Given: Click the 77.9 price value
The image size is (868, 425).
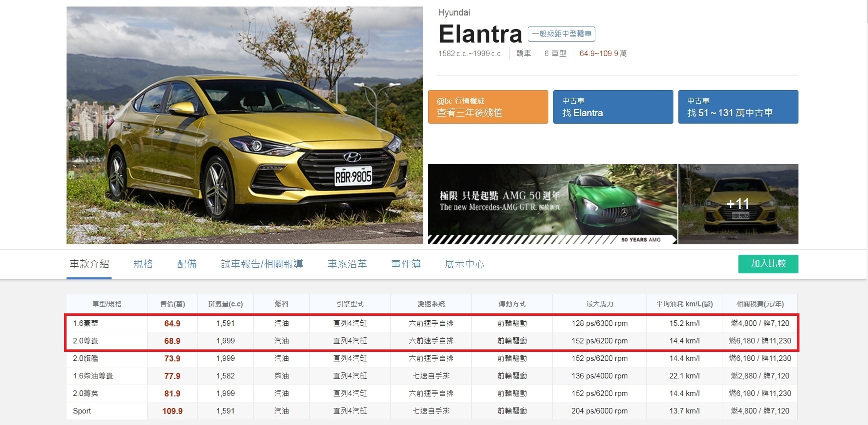Looking at the screenshot, I should [172, 376].
